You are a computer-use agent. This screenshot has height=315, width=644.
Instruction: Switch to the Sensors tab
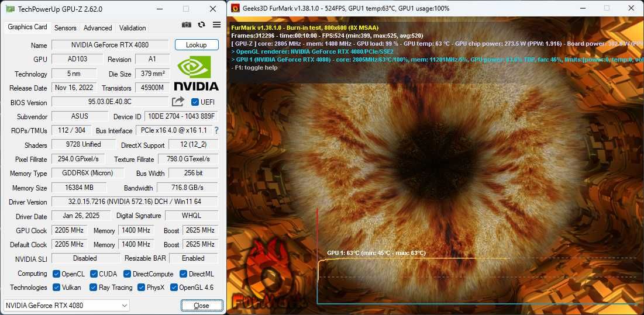click(66, 28)
